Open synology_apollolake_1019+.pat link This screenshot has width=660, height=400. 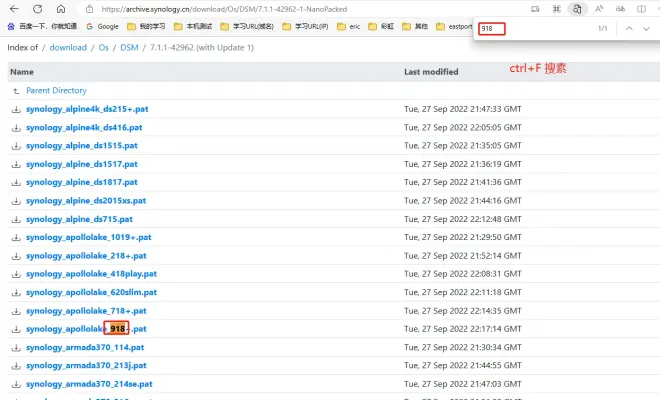pyautogui.click(x=89, y=237)
